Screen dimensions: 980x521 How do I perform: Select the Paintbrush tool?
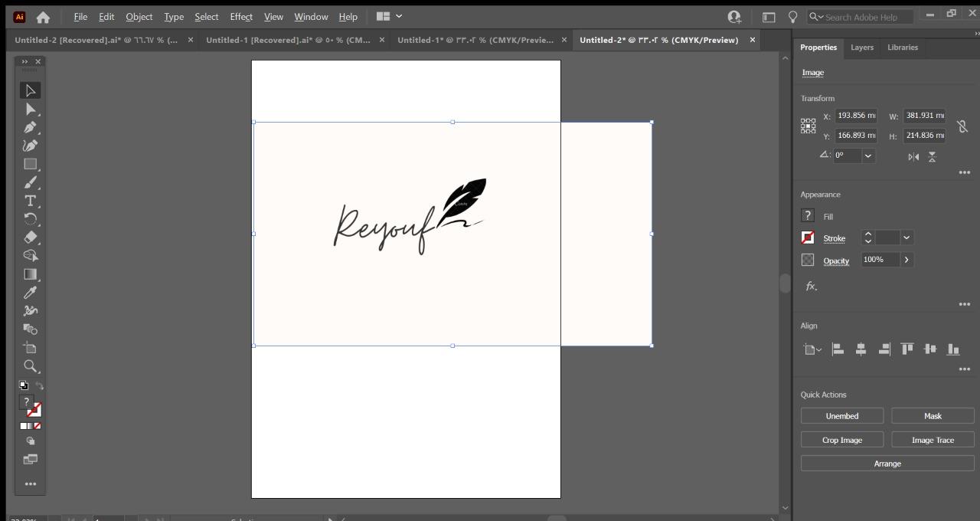[31, 182]
